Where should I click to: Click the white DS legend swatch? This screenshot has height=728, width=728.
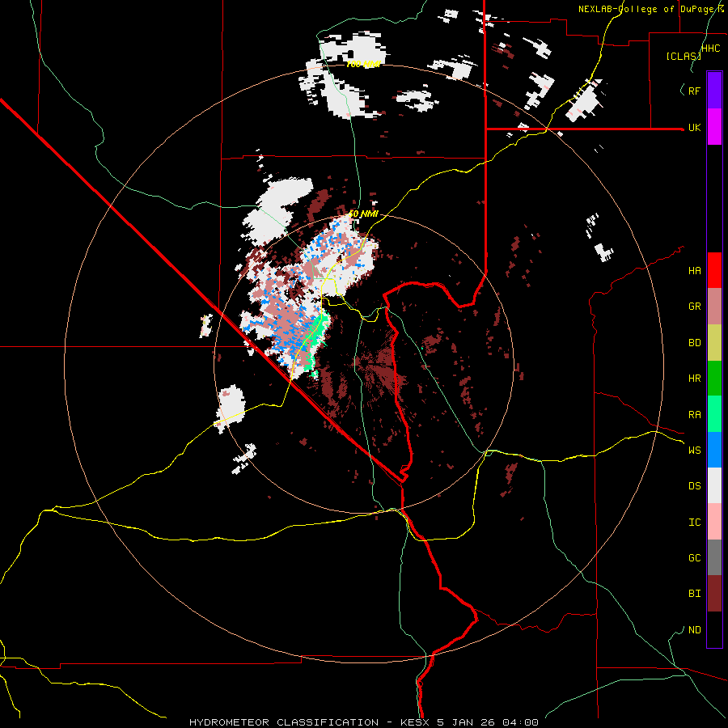(714, 485)
